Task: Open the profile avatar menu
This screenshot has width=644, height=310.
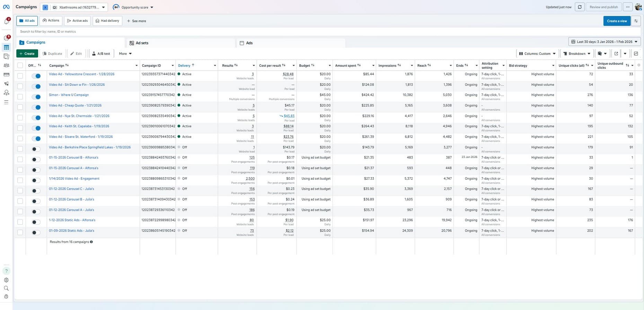Action: [x=638, y=7]
